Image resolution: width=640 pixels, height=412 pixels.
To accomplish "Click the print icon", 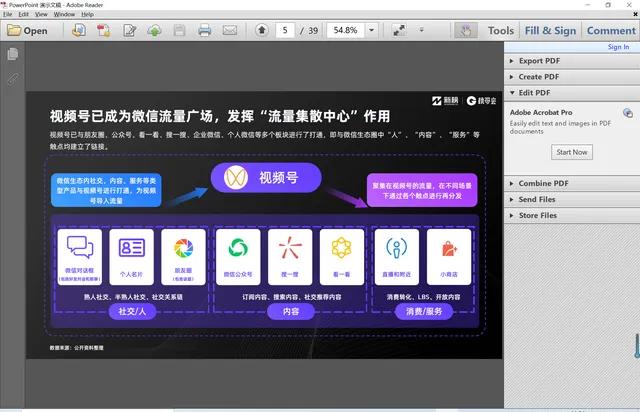I will [x=204, y=31].
